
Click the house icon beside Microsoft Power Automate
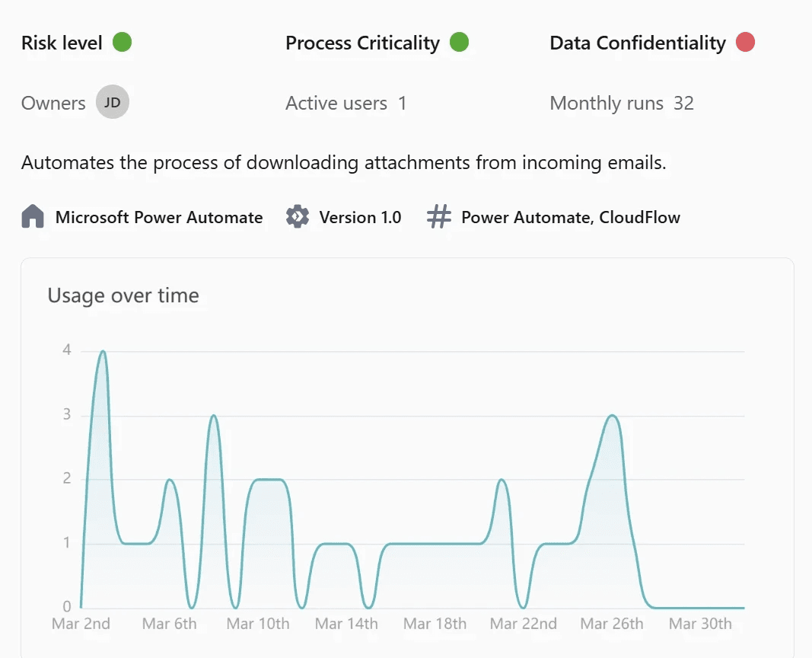(x=33, y=216)
